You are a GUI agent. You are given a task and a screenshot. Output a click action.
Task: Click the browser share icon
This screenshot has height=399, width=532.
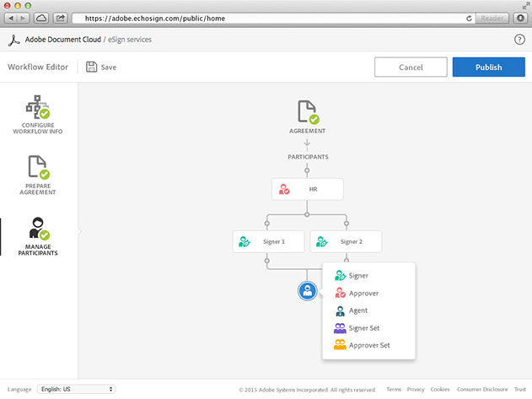pyautogui.click(x=62, y=18)
